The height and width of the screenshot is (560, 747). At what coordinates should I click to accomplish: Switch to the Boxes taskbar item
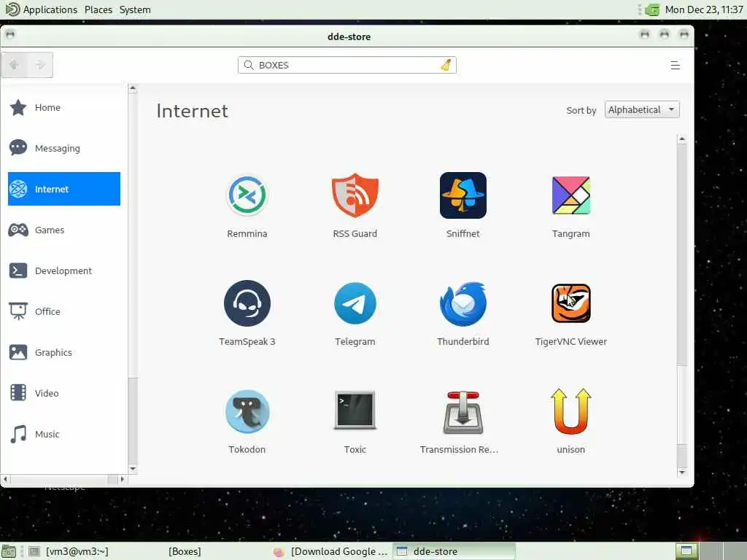pos(185,551)
